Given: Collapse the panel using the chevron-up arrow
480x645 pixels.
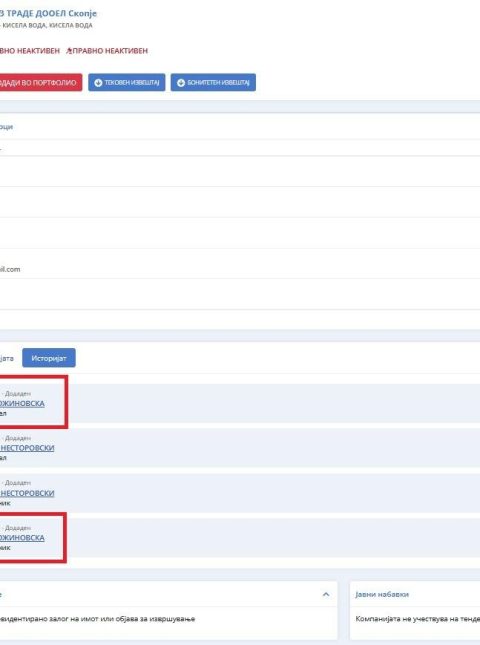Looking at the screenshot, I should point(326,594).
